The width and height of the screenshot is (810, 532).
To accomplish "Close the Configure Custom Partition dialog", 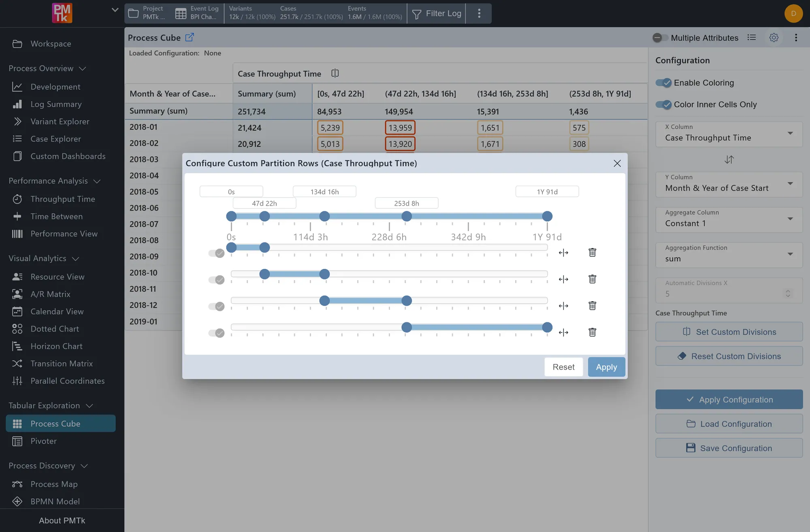I will pos(617,163).
